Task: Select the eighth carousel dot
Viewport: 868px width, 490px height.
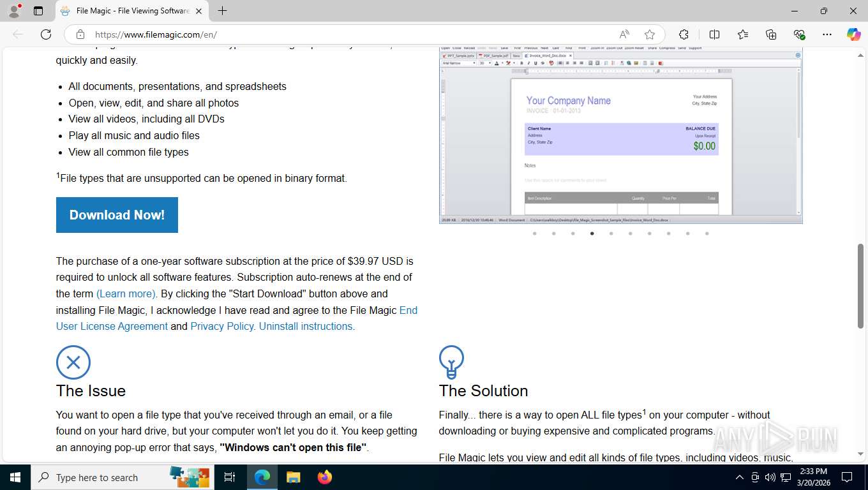Action: (669, 234)
